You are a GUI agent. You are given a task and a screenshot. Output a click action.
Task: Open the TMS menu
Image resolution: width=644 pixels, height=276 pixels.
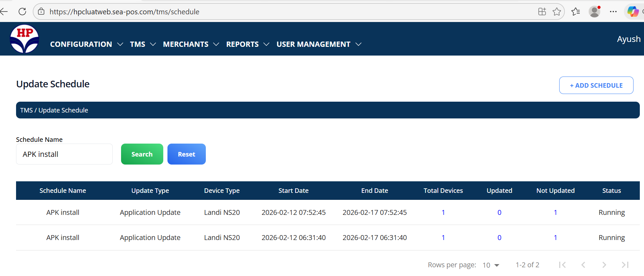pyautogui.click(x=143, y=44)
